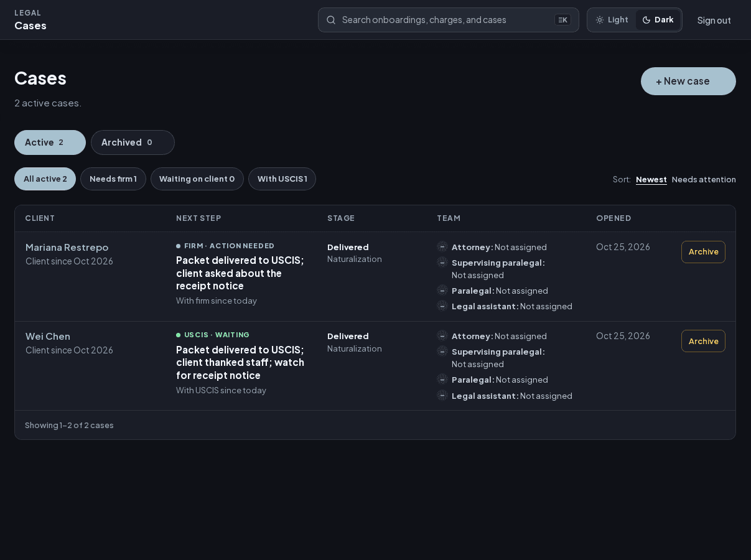
Task: Filter by All active cases
Action: (45, 179)
